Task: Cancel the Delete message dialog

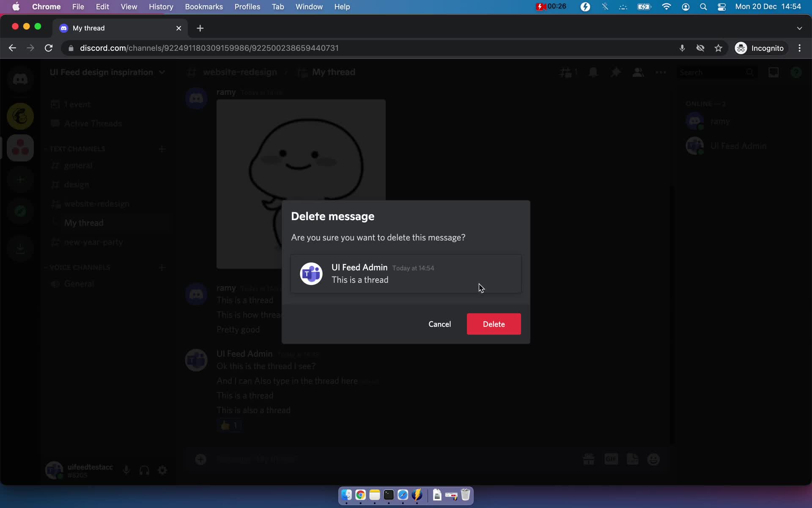Action: tap(439, 324)
